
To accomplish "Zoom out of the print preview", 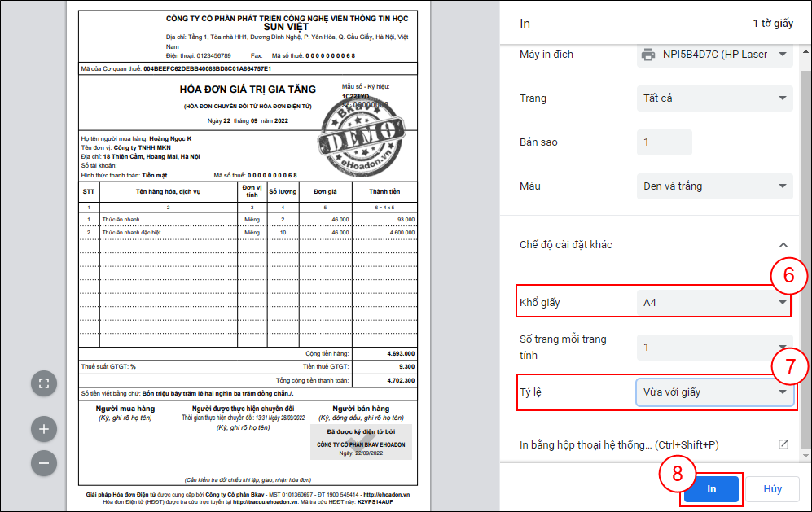I will point(44,463).
